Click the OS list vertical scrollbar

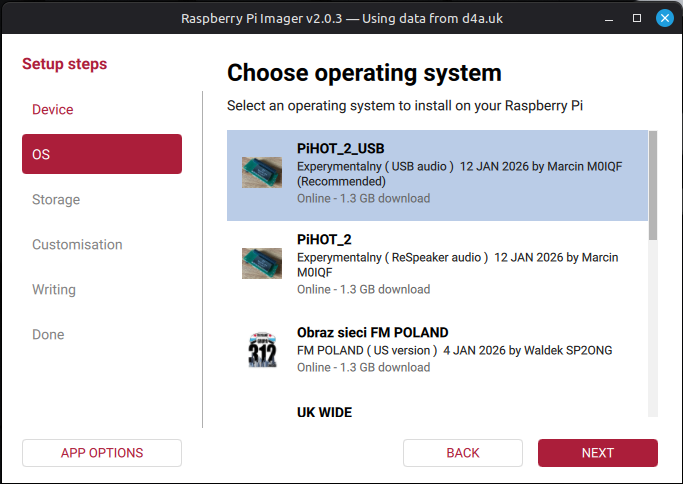pyautogui.click(x=653, y=185)
